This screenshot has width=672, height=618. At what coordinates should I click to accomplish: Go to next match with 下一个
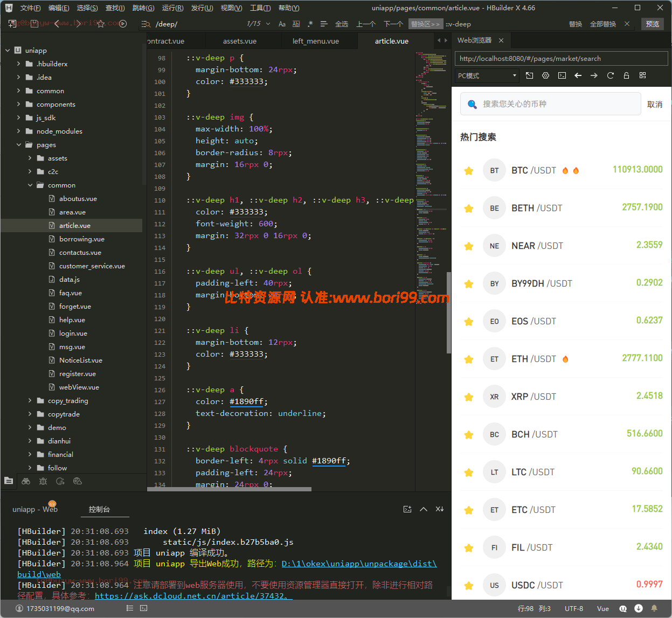point(393,24)
